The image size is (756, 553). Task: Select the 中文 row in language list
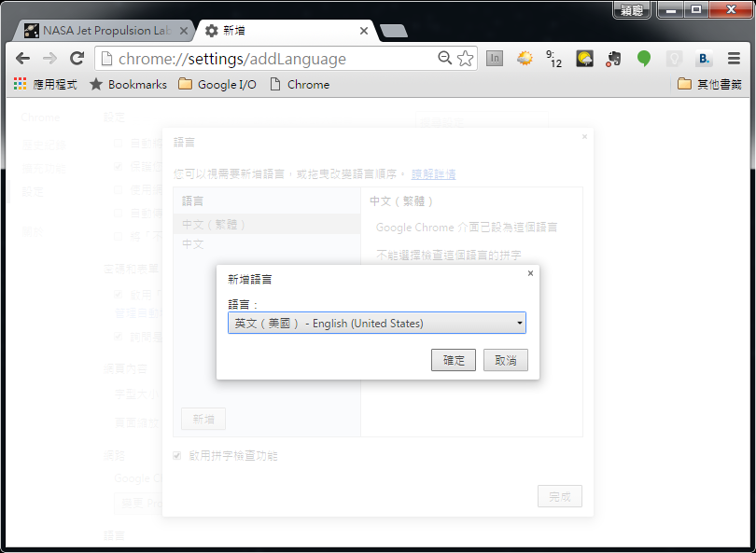tap(267, 244)
